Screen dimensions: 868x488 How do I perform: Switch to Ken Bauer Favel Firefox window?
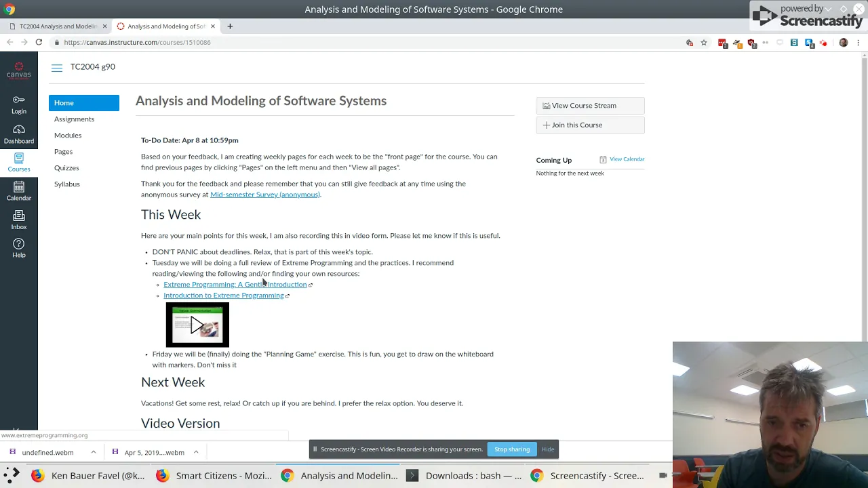pyautogui.click(x=88, y=476)
